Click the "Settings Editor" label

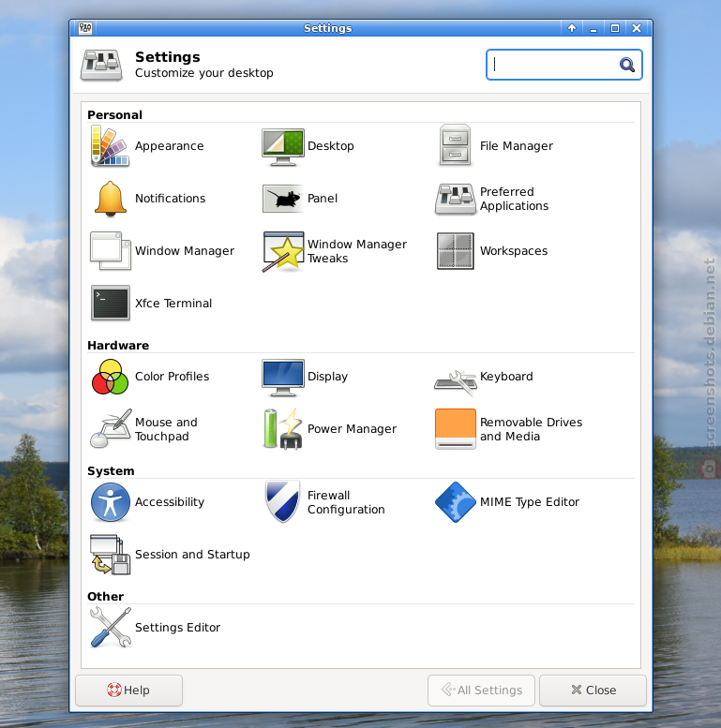tap(177, 627)
